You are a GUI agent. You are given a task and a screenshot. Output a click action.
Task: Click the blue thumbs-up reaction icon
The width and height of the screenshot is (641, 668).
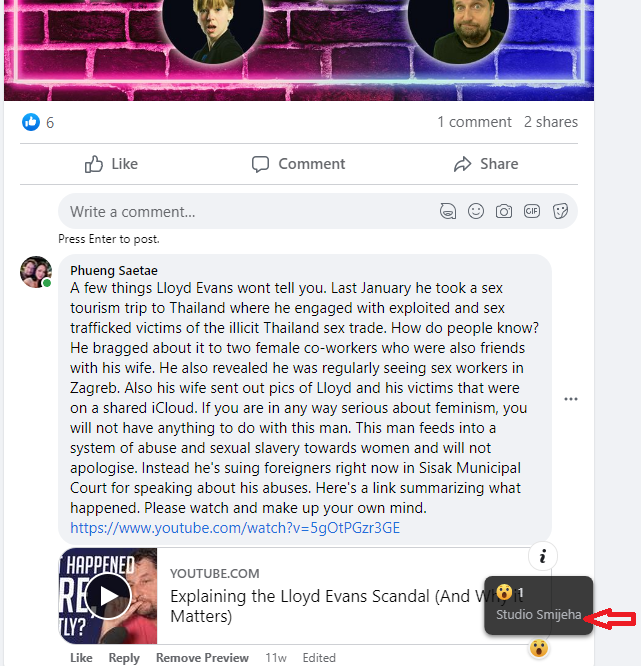(31, 122)
